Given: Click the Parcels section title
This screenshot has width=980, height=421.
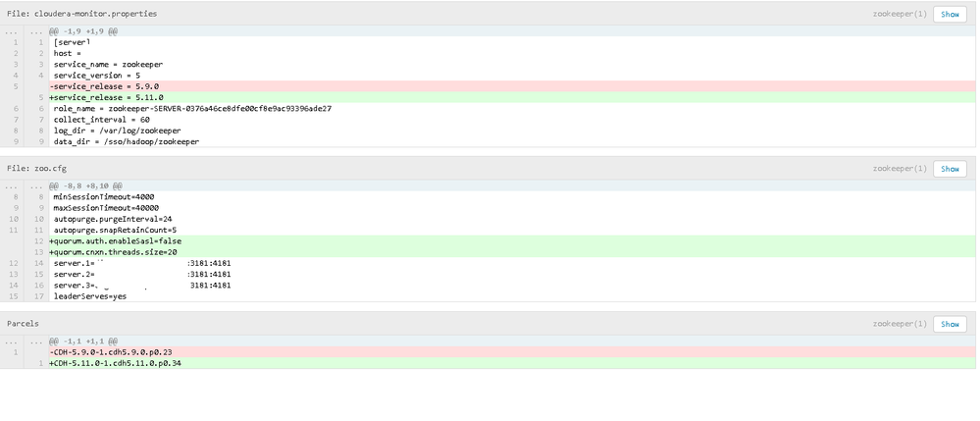Looking at the screenshot, I should coord(24,324).
